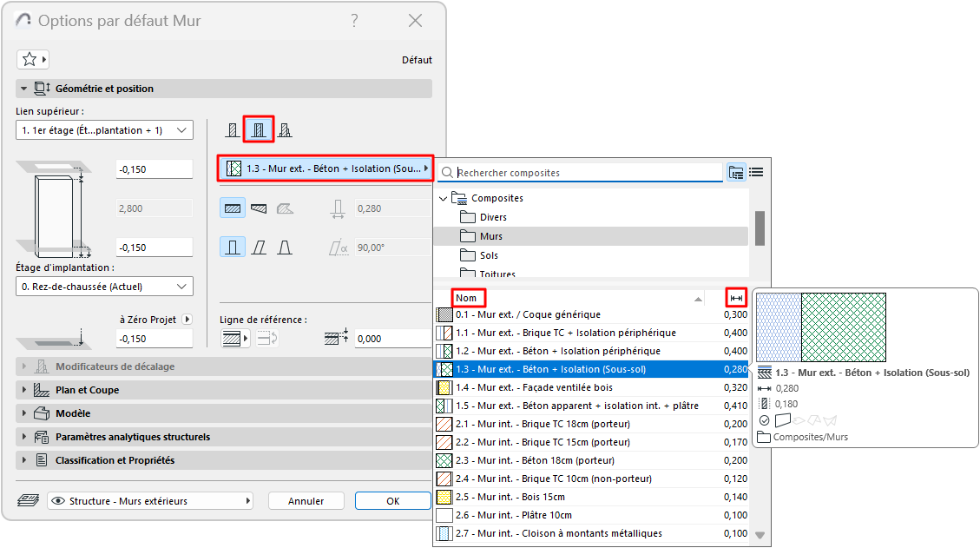Image resolution: width=980 pixels, height=548 pixels.
Task: Collapse the Géométrie et position panel
Action: click(224, 89)
